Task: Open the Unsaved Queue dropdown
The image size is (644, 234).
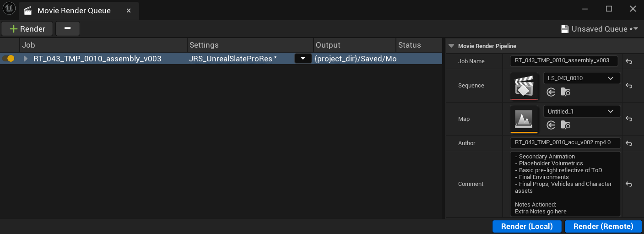Action: coord(600,29)
